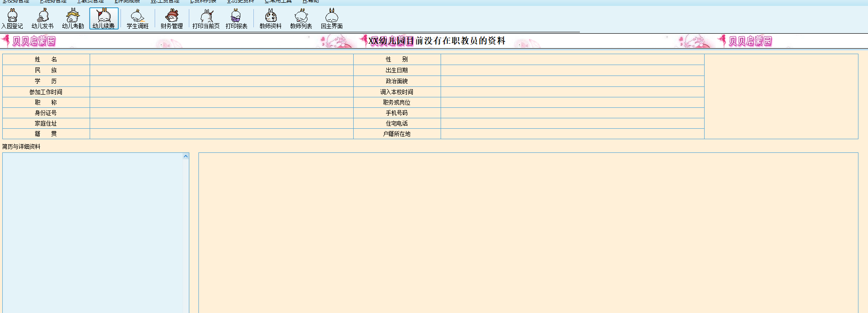
Task: Click the 学历 education value field
Action: (222, 81)
